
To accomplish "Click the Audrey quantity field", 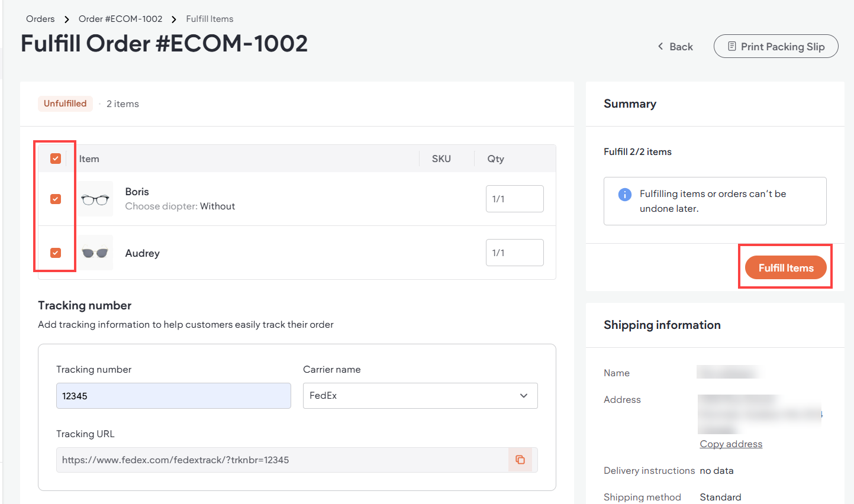I will coord(514,253).
